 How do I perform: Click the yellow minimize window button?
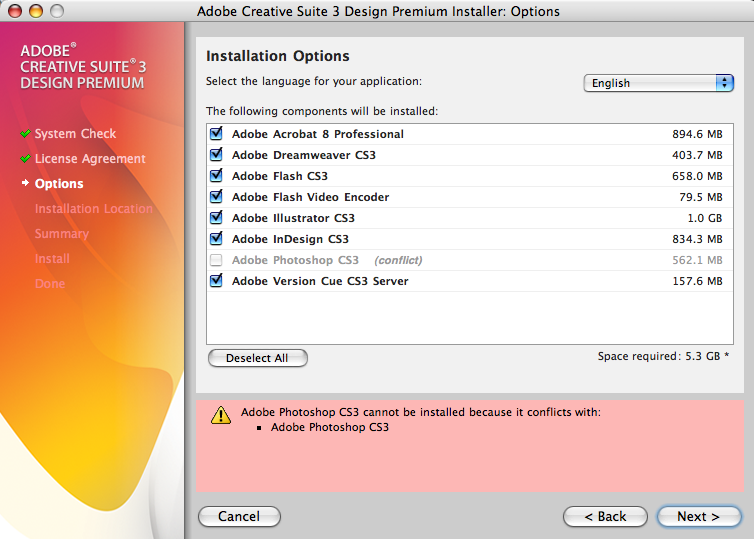tap(36, 11)
